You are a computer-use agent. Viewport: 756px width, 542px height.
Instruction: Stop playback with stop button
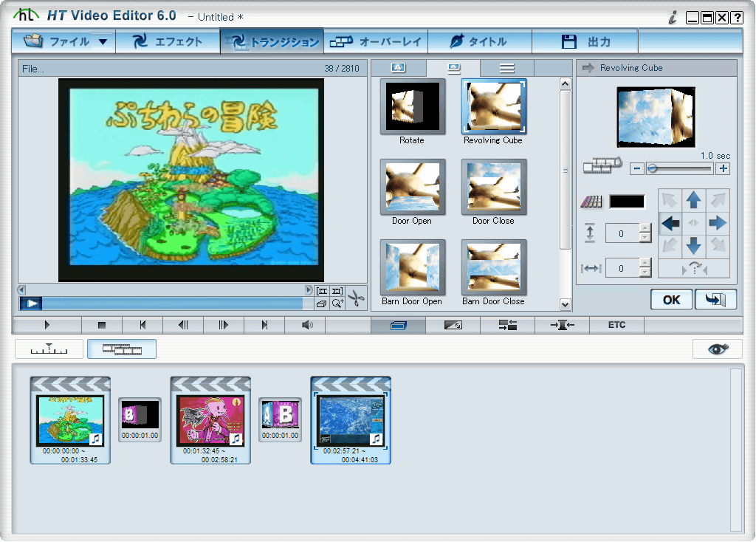(102, 325)
